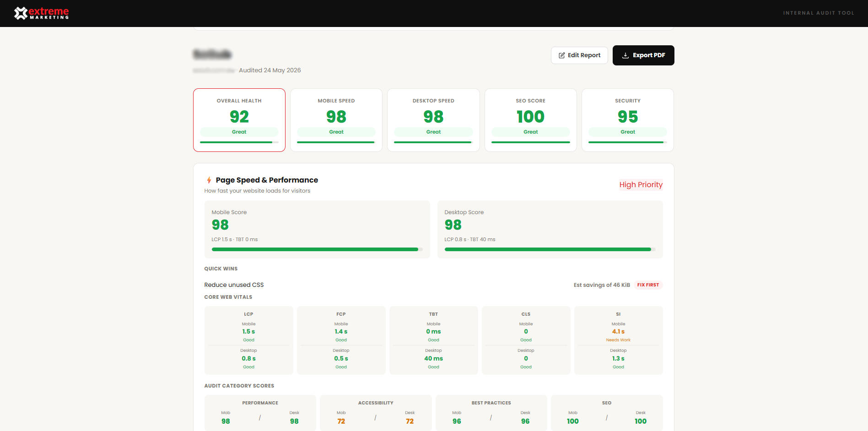Click the FCP core web vitals card

pos(341,340)
